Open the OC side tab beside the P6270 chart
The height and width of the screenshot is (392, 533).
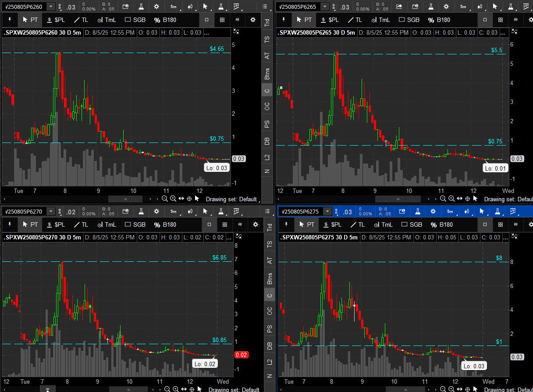[x=270, y=311]
